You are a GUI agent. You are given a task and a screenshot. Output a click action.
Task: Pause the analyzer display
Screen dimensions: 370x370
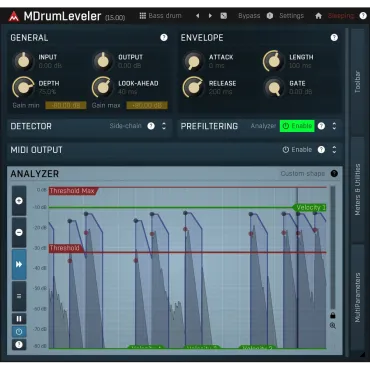19,319
